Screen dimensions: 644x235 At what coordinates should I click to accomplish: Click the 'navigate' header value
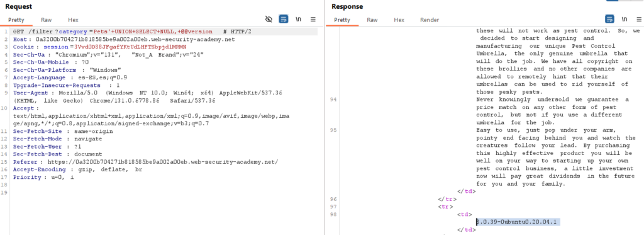[89, 139]
